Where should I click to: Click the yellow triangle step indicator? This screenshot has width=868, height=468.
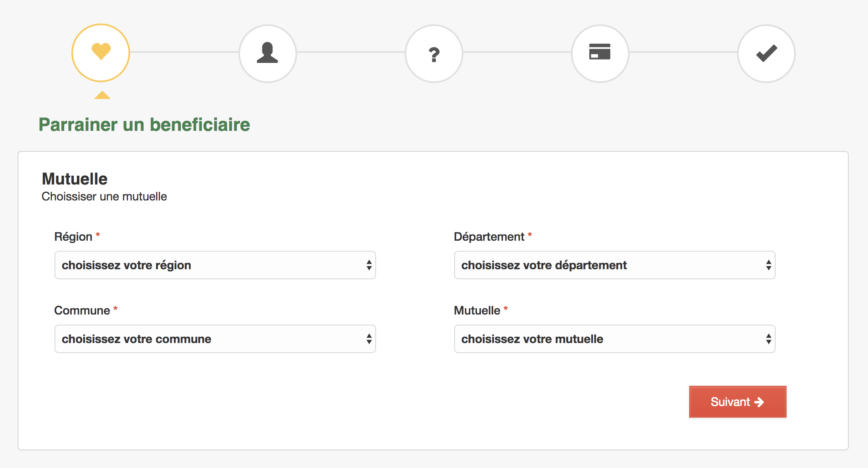pos(102,95)
